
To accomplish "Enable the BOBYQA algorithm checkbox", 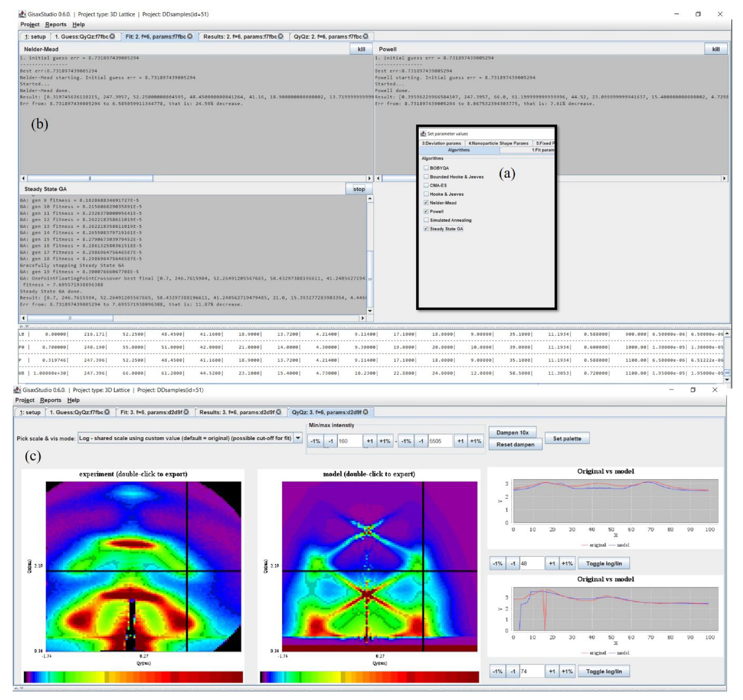I will pyautogui.click(x=426, y=168).
